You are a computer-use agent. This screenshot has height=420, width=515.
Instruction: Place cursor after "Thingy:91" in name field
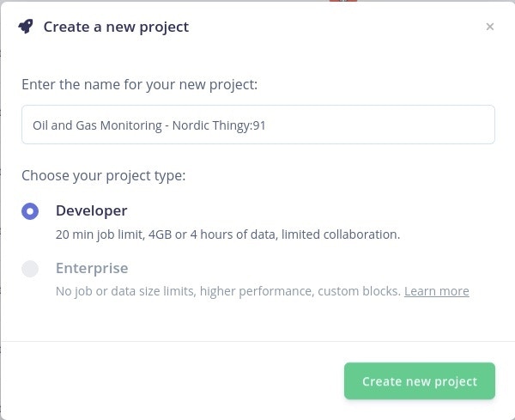coord(267,125)
